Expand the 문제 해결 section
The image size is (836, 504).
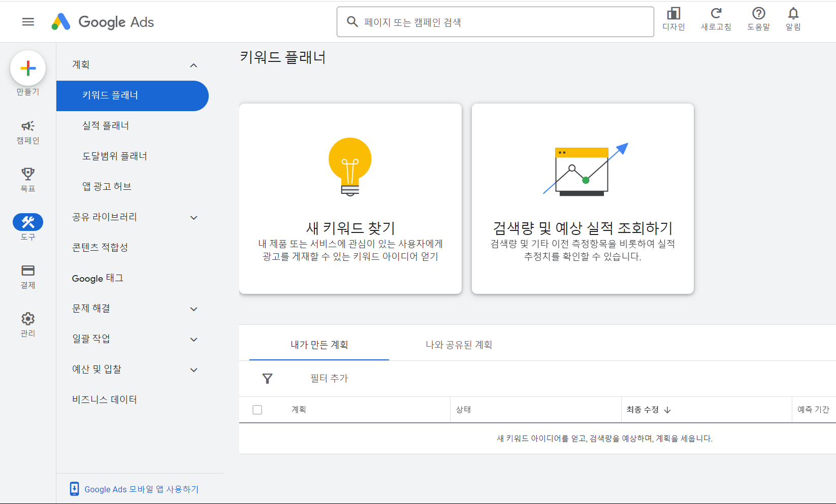(x=194, y=309)
